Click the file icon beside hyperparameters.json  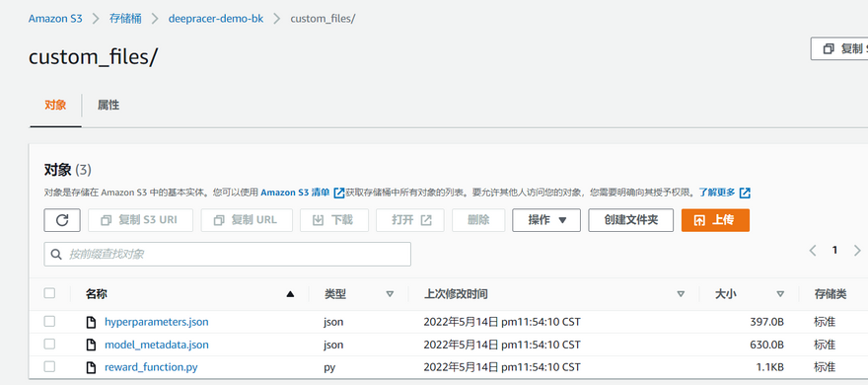pos(91,322)
